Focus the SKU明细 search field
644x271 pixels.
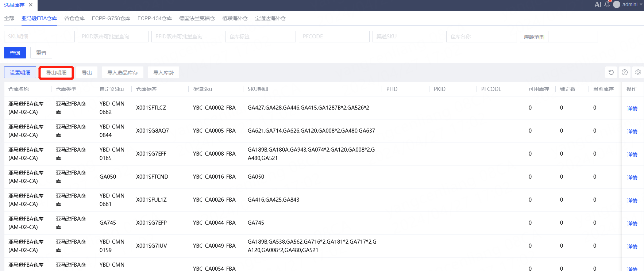39,37
